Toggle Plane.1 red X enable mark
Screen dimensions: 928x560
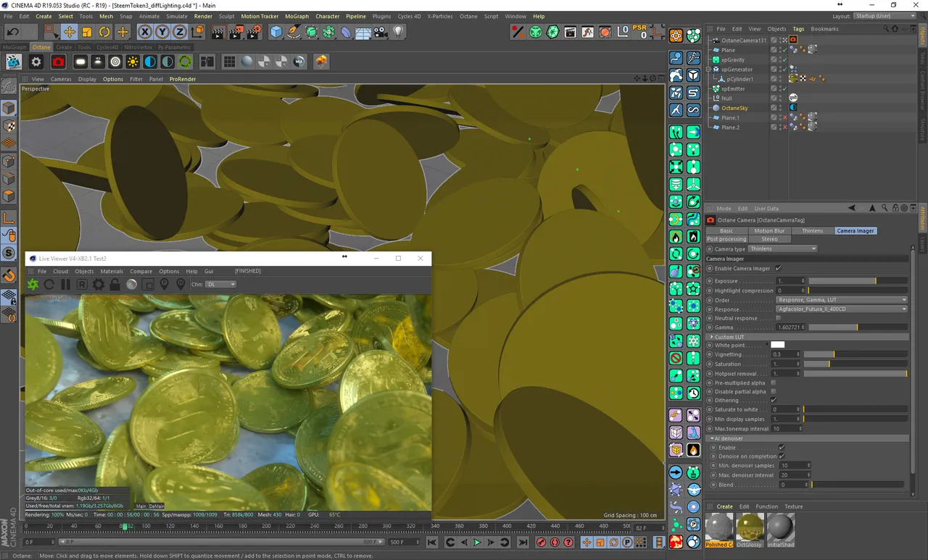pyautogui.click(x=784, y=117)
